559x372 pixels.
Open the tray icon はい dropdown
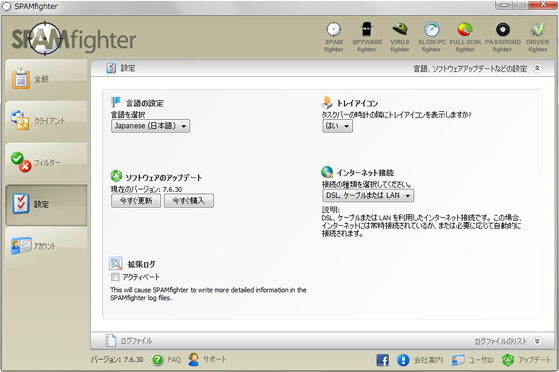pos(337,126)
